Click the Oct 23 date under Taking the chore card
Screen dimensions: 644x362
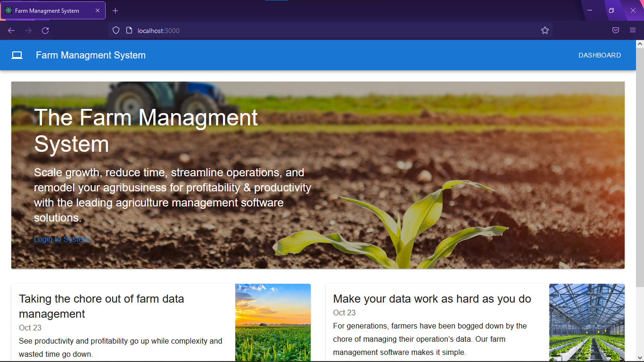[x=30, y=328]
